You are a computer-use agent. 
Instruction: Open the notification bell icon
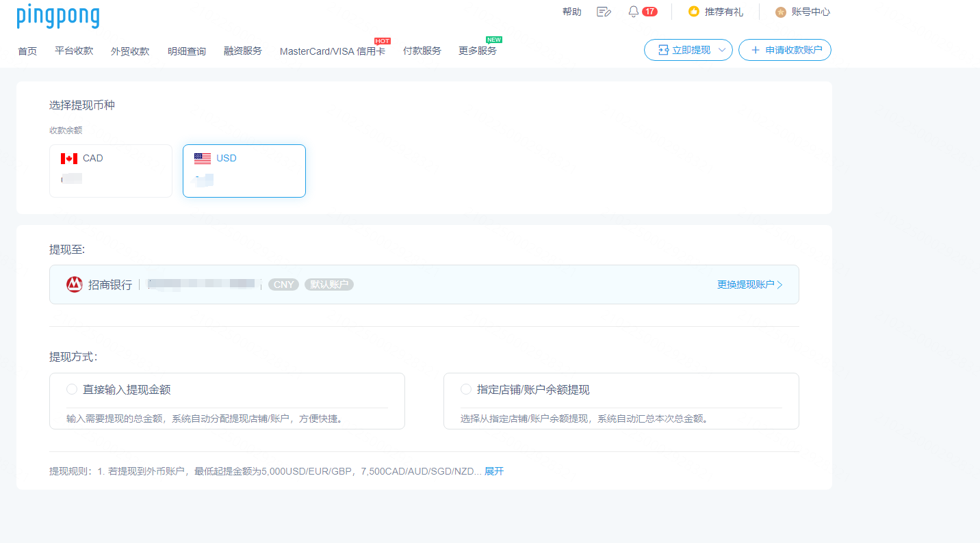(x=634, y=12)
